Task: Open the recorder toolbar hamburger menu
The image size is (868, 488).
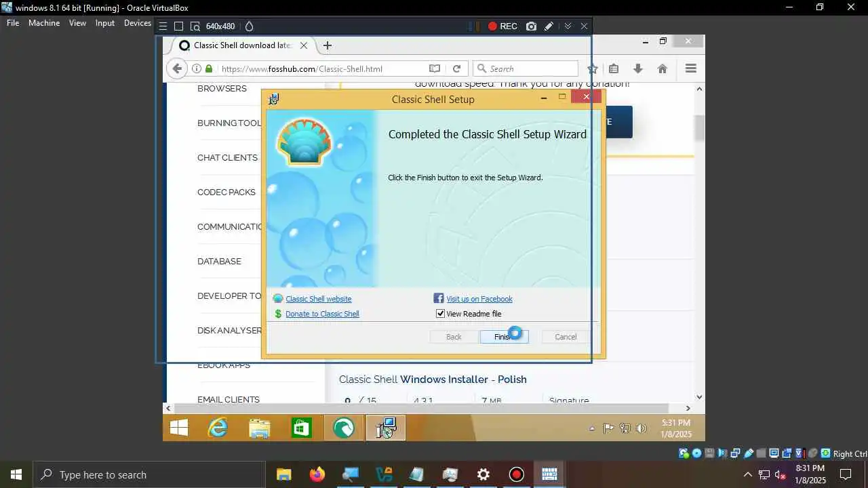Action: point(163,26)
